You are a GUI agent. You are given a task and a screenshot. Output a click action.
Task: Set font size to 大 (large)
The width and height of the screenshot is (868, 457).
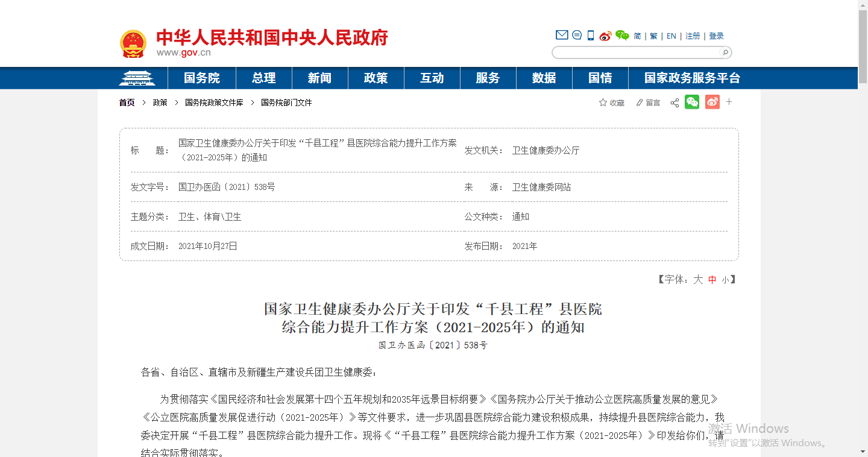[x=698, y=280]
